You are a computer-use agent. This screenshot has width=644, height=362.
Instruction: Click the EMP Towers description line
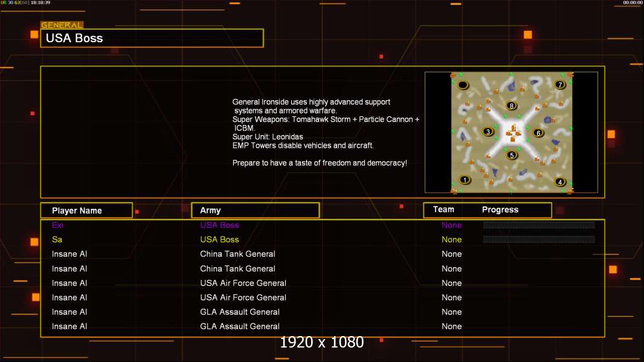[303, 145]
